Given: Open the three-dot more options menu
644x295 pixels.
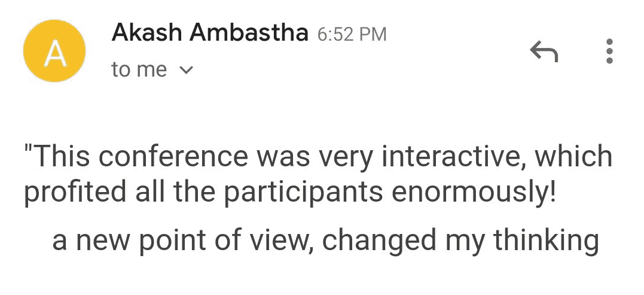Looking at the screenshot, I should coord(610,51).
